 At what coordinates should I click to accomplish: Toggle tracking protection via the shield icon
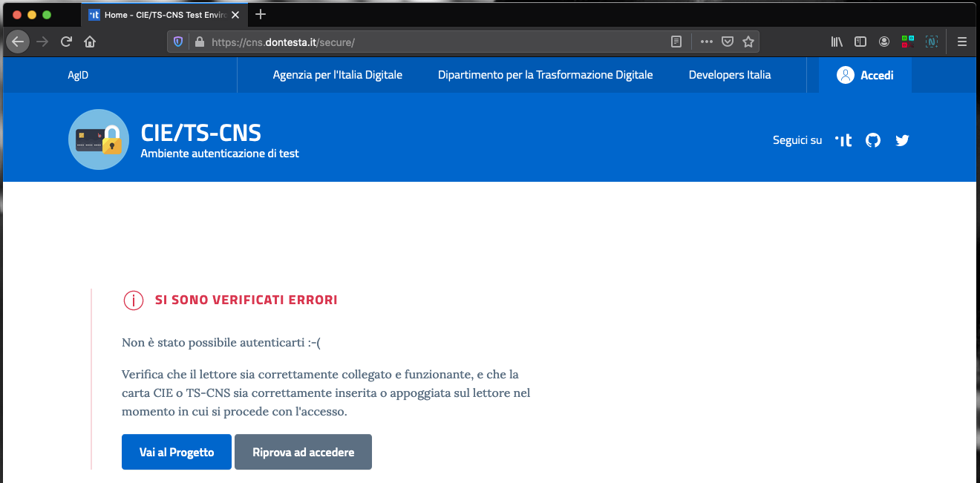click(x=178, y=42)
